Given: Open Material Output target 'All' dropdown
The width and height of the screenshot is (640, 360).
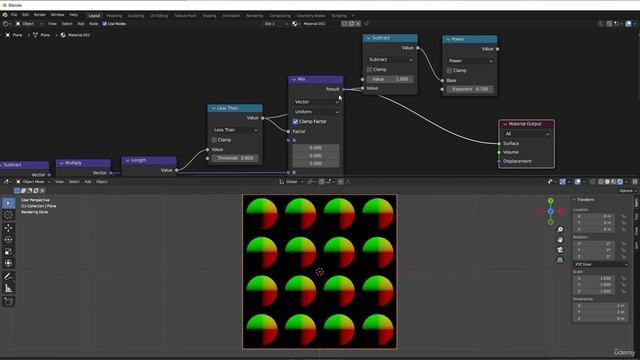Looking at the screenshot, I should 527,134.
